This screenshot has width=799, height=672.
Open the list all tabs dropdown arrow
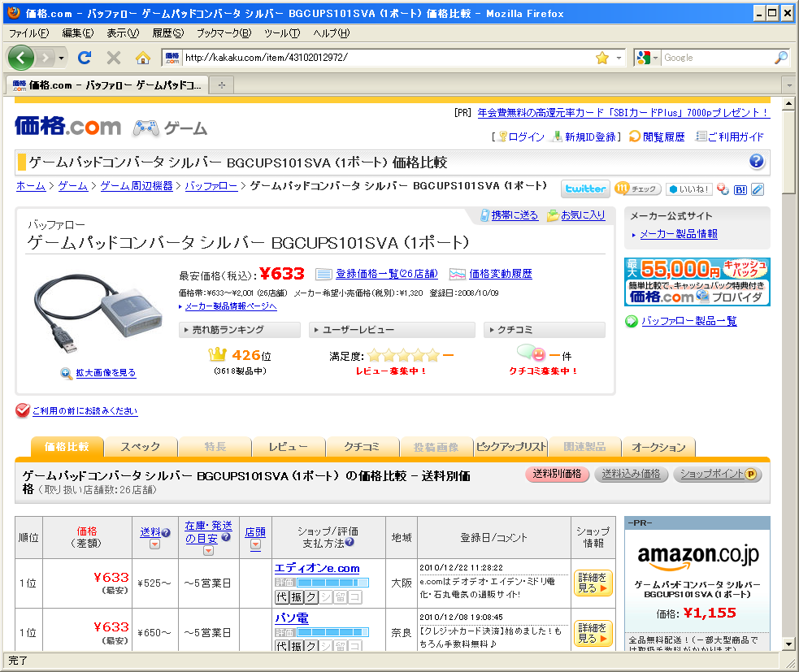tap(789, 85)
